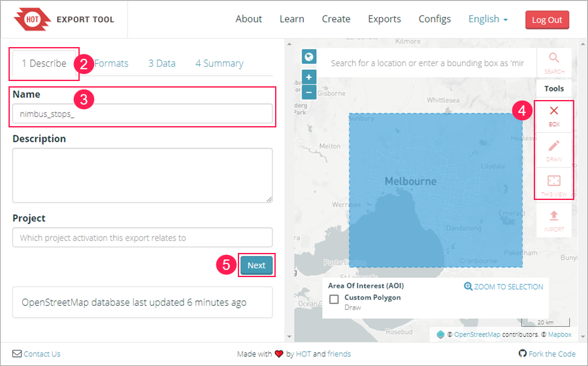Open the English language dropdown
The image size is (588, 366).
[x=488, y=19]
